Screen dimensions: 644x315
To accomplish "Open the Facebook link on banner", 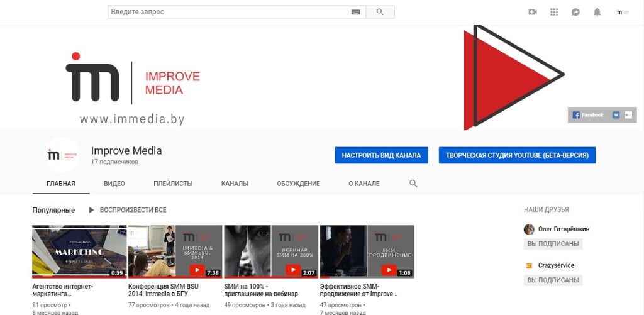I will coord(588,115).
